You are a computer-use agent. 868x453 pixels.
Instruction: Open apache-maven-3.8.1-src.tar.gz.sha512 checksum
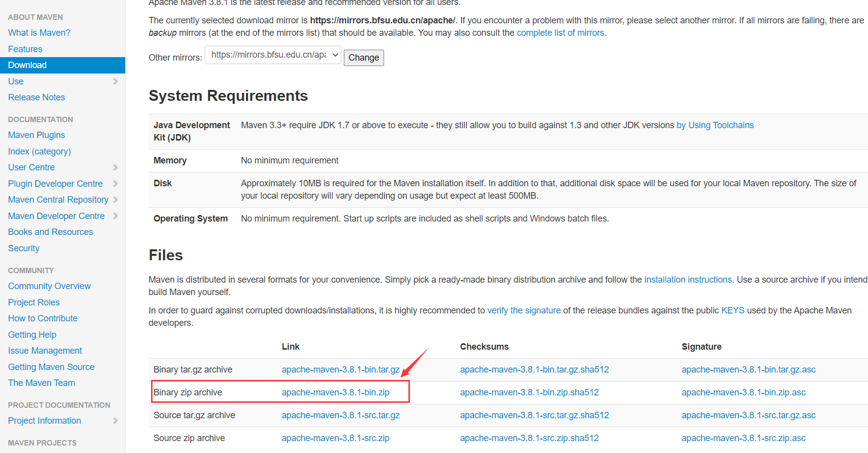click(535, 415)
